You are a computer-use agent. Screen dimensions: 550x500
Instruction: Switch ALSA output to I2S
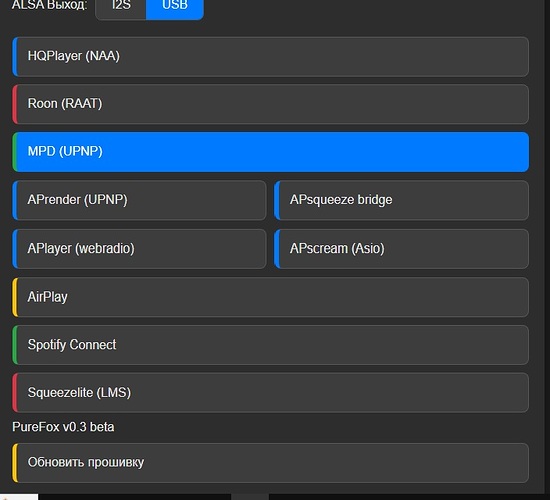click(x=121, y=8)
